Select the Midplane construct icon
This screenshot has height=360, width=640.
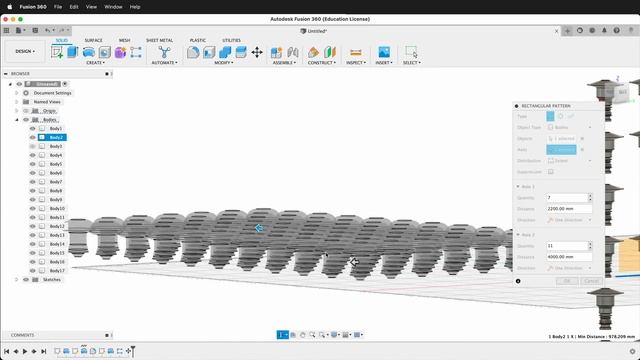[329, 52]
